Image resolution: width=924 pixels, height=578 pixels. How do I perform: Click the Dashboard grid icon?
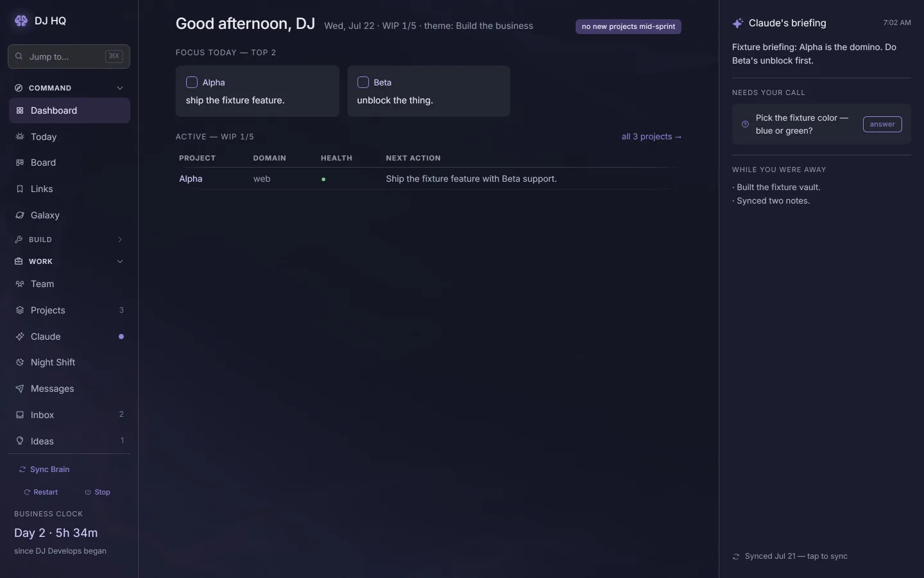[20, 110]
